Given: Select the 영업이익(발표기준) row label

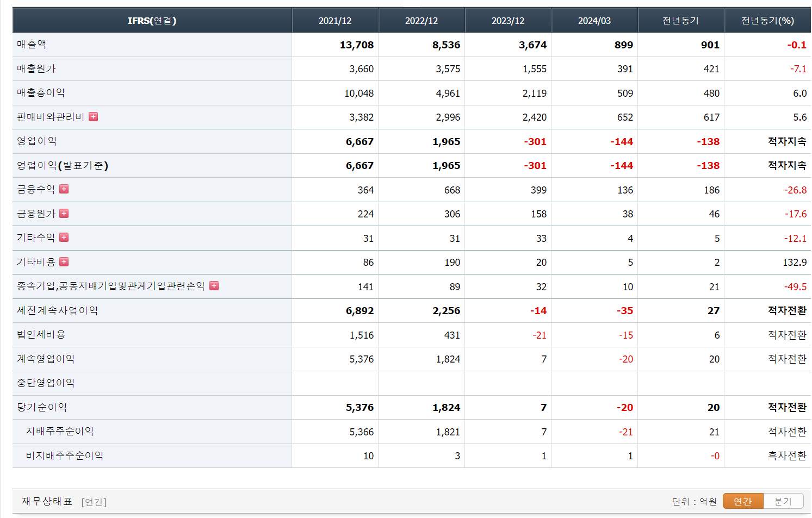Looking at the screenshot, I should [63, 165].
